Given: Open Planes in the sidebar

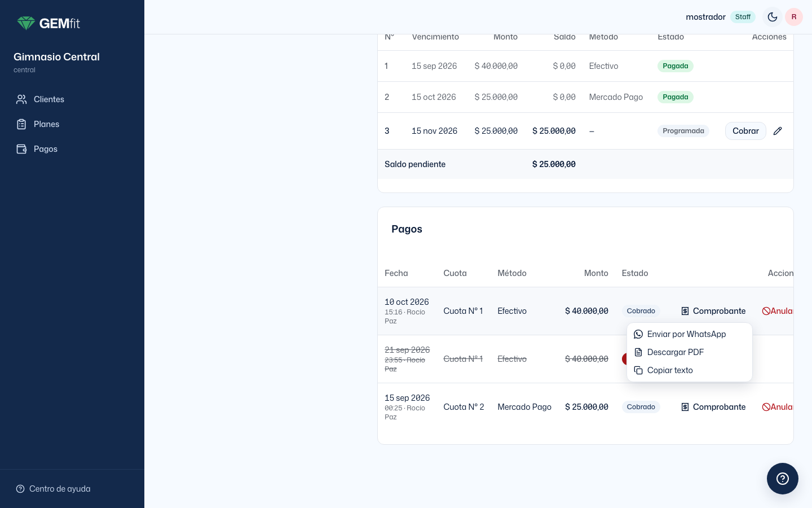Looking at the screenshot, I should (x=72, y=124).
